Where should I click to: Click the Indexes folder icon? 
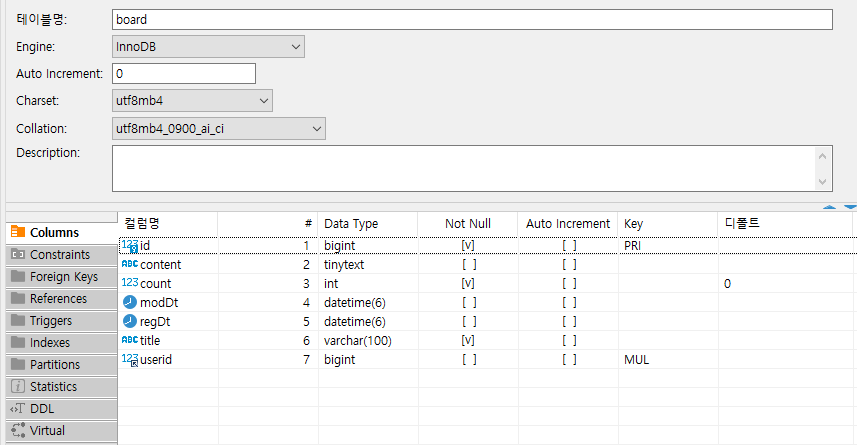click(x=18, y=342)
